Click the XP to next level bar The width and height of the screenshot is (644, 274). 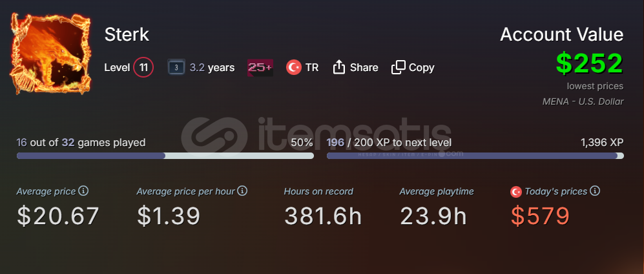[475, 156]
